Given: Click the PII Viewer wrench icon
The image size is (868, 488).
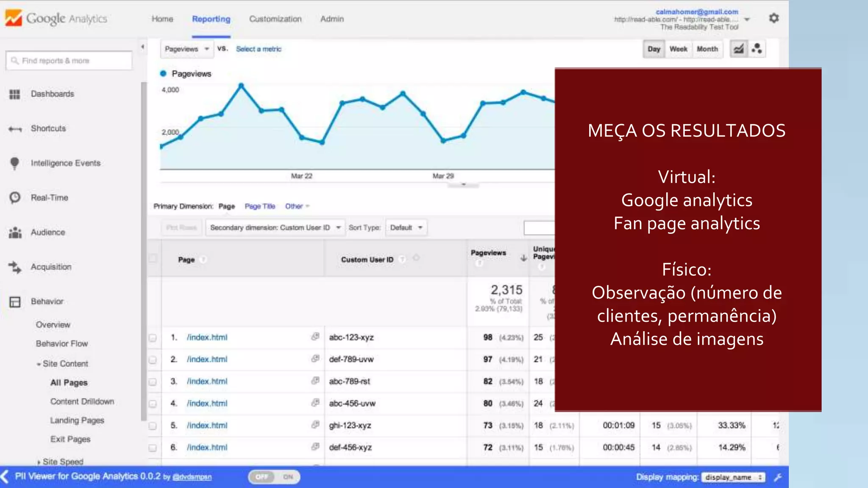Looking at the screenshot, I should (x=778, y=477).
